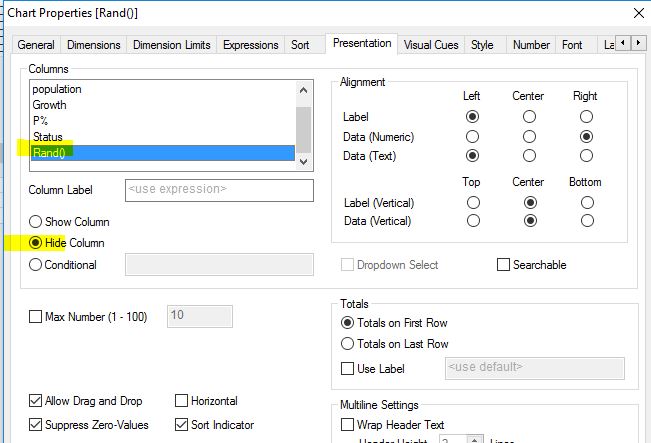Check the Wrap Header Text option

(348, 426)
